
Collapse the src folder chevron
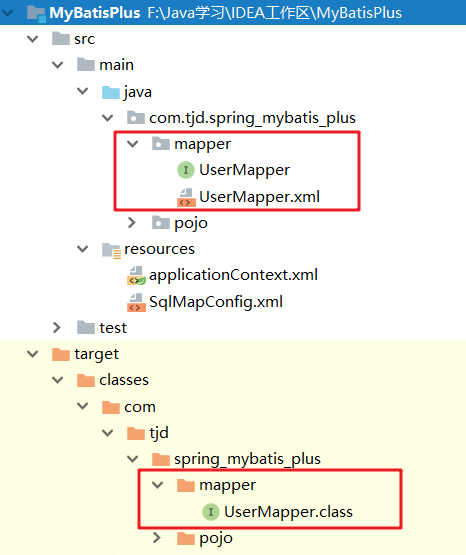(33, 39)
